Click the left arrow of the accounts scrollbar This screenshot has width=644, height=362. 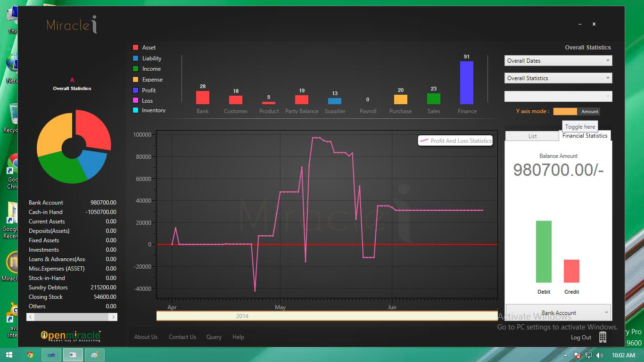(31, 317)
